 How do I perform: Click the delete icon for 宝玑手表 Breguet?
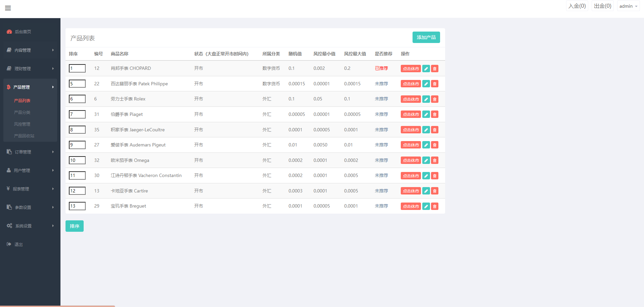[434, 206]
